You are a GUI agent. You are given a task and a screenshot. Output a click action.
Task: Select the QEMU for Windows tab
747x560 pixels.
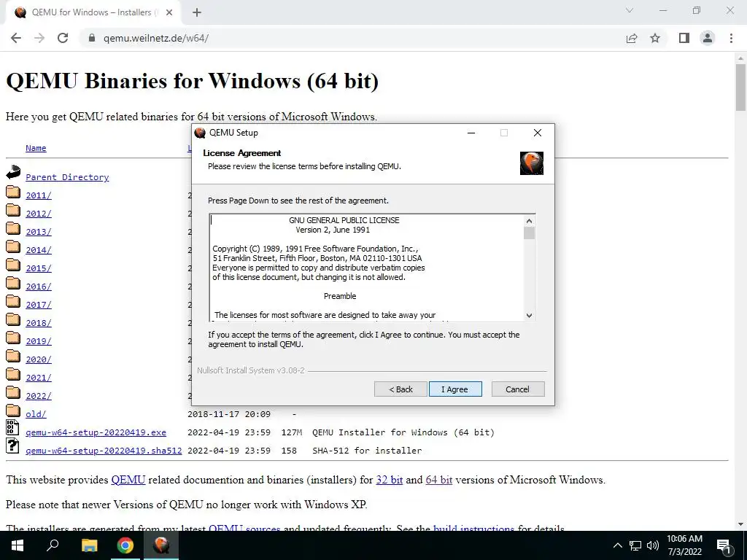point(93,13)
